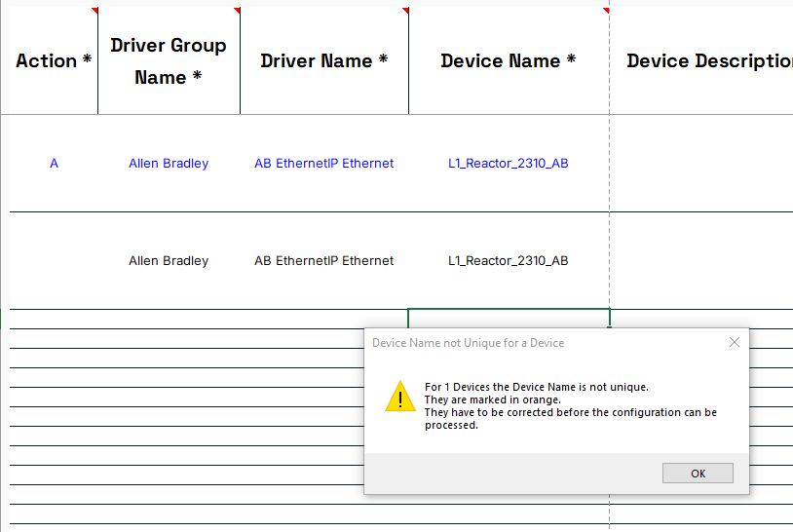
Task: Select the Device Description column header
Action: 701,60
